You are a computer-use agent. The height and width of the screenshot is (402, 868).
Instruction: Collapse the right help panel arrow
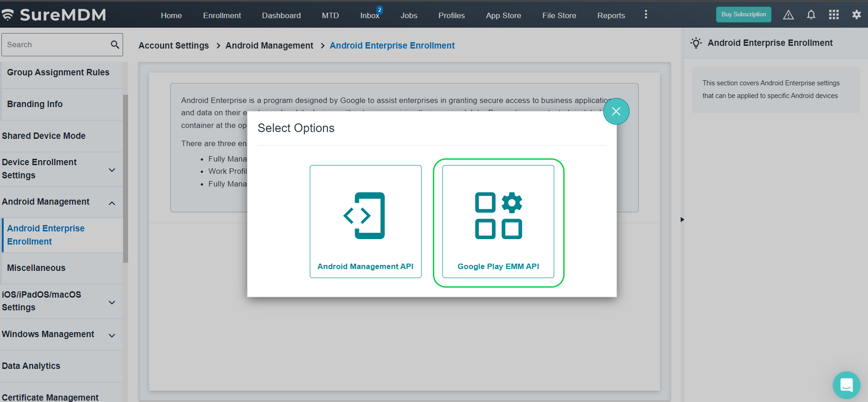(x=682, y=220)
